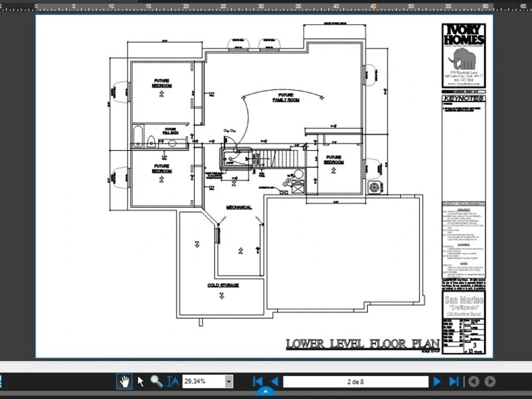This screenshot has height=399, width=532.
Task: Go to the previous page
Action: click(274, 381)
